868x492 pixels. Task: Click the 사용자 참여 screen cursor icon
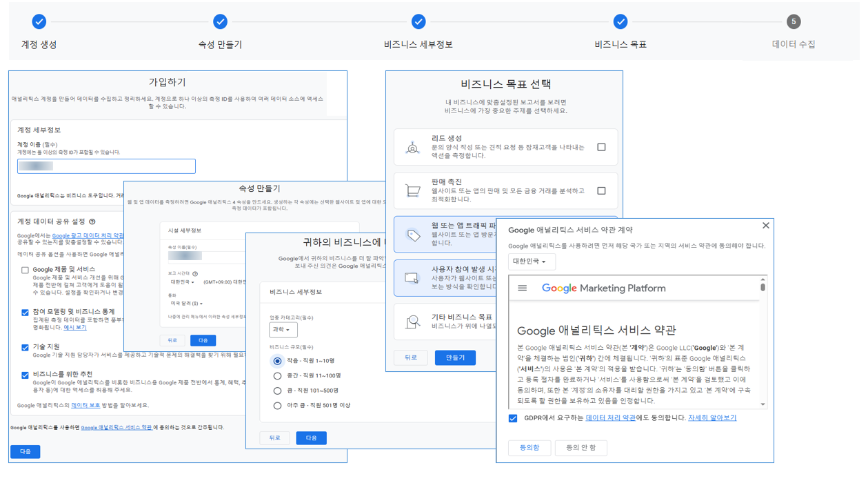tap(412, 278)
